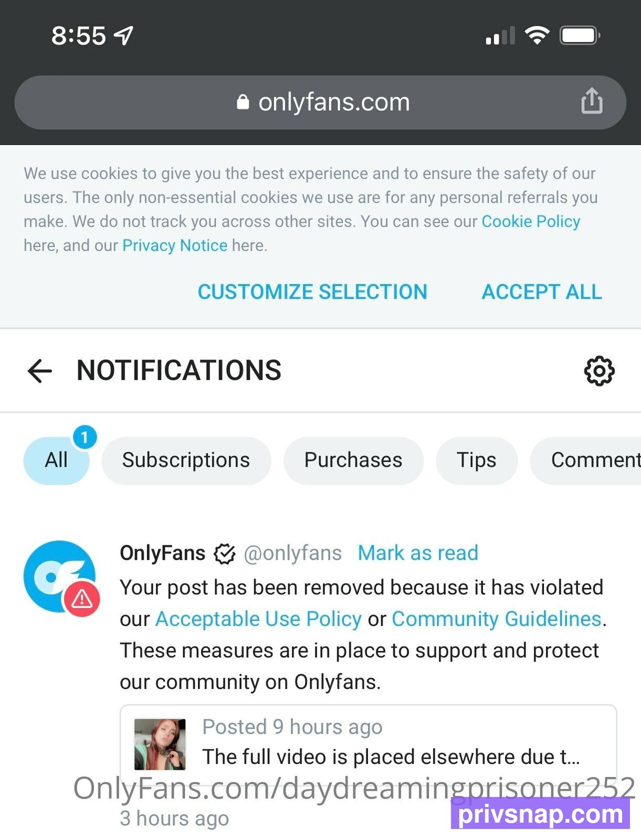Open the Privacy Notice link
Viewport: 641px width, 840px height.
[175, 246]
